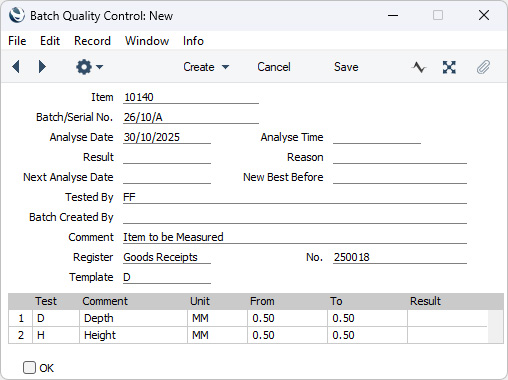508x380 pixels.
Task: Go to previous record arrow
Action: tap(16, 67)
